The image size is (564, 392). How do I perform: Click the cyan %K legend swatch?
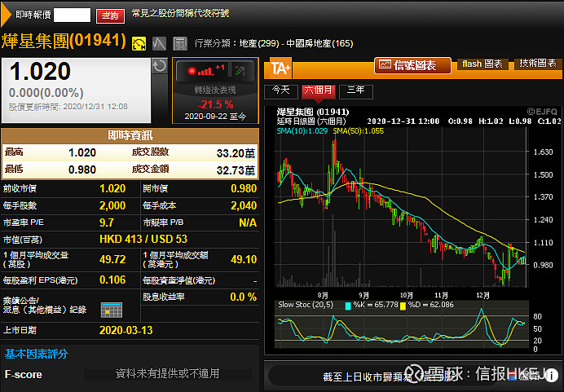(348, 306)
